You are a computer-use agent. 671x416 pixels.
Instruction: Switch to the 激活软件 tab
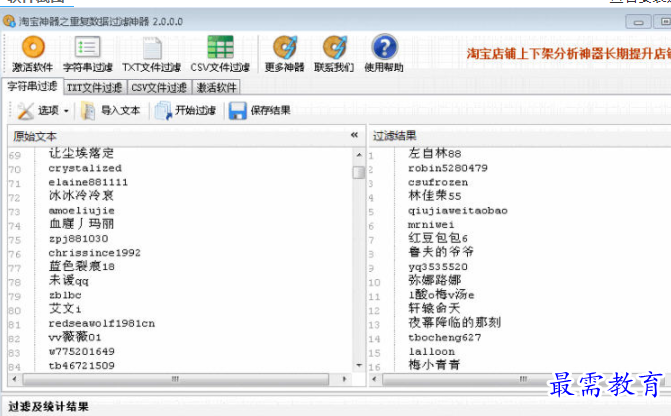(x=216, y=88)
